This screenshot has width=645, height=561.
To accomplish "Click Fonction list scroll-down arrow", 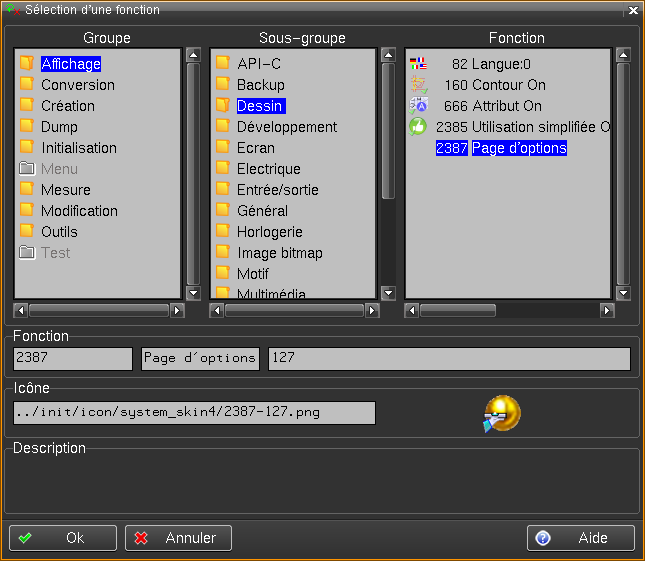I will (x=624, y=293).
